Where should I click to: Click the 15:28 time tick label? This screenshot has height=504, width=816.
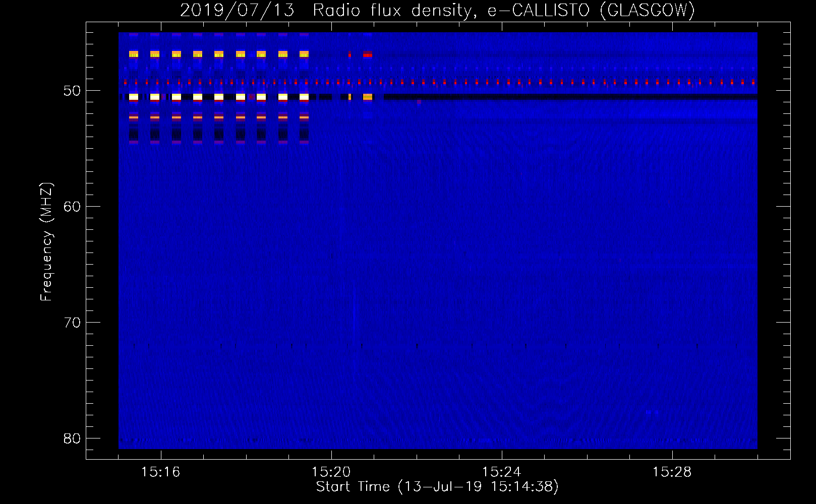point(672,472)
